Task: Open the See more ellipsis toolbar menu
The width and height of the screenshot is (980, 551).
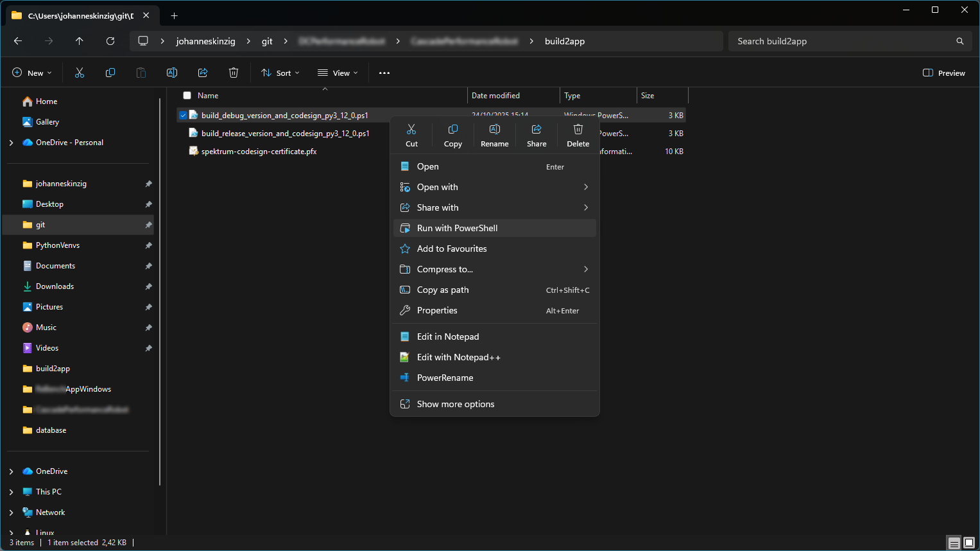Action: point(384,73)
